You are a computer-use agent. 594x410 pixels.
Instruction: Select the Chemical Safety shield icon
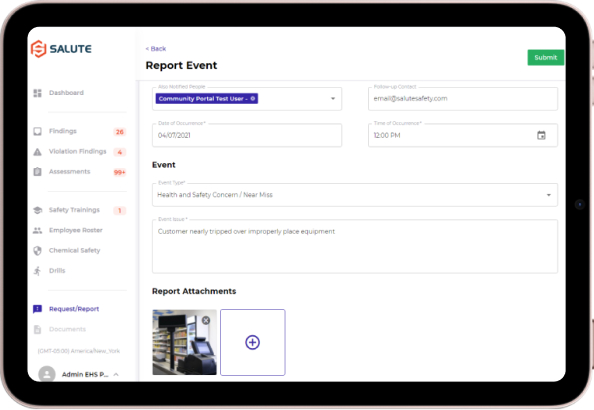38,250
